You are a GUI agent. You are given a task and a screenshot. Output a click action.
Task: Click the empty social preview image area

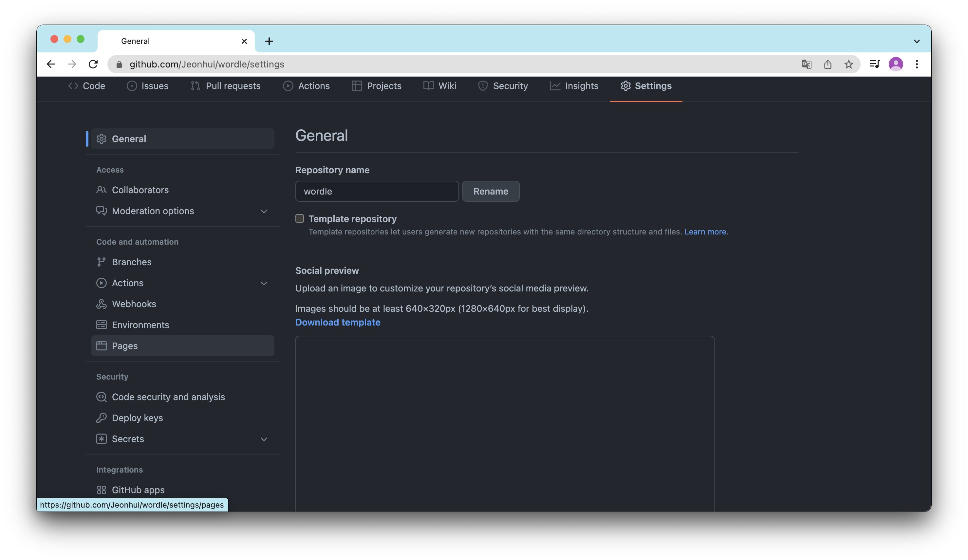[505, 424]
